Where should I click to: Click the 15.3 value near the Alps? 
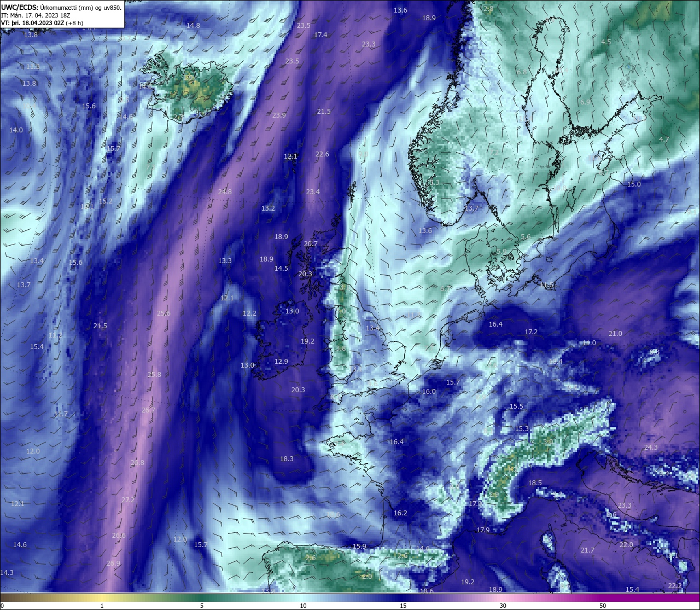coord(522,428)
